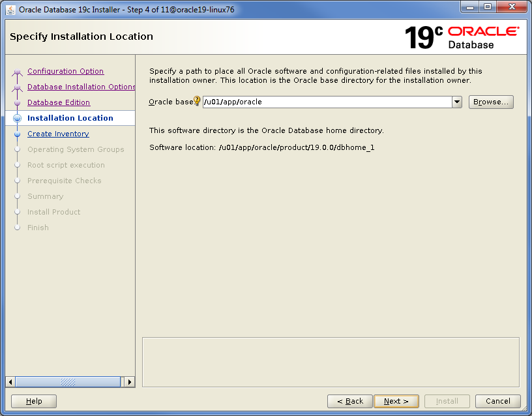This screenshot has height=416, width=532.
Task: Click the Database Edition step bullet icon
Action: [x=18, y=102]
